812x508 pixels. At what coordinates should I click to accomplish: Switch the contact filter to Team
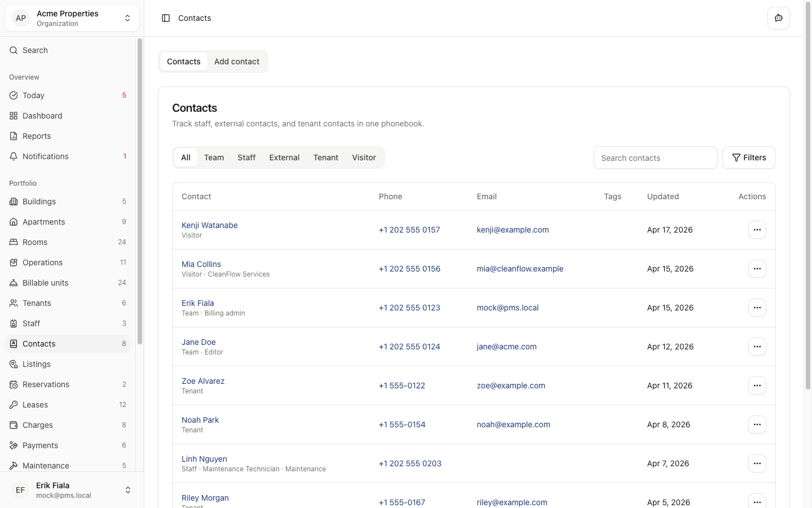tap(214, 157)
